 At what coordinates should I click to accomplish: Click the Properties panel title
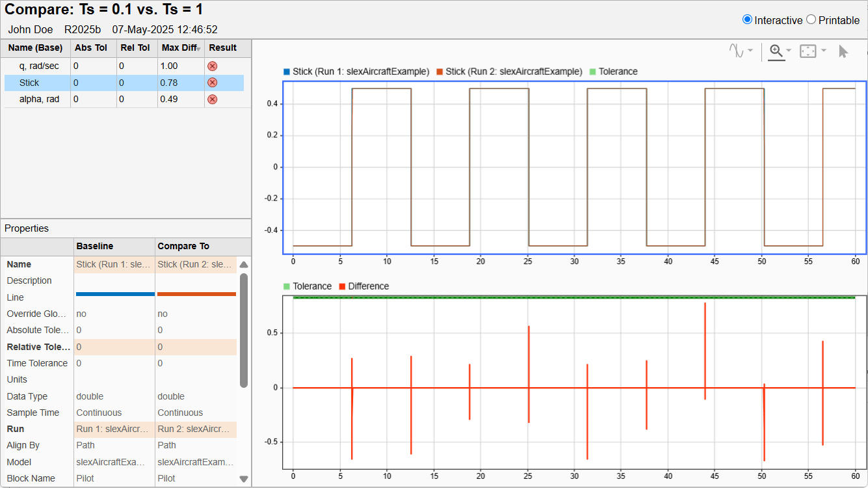pos(27,228)
